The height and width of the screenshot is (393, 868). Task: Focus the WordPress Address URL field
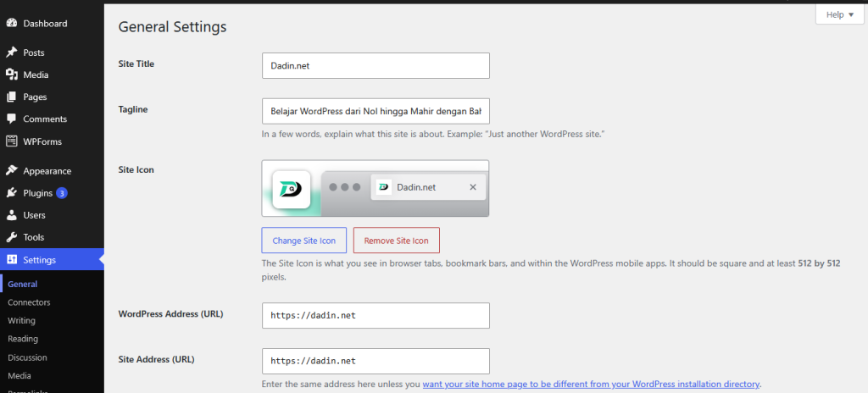[376, 316]
